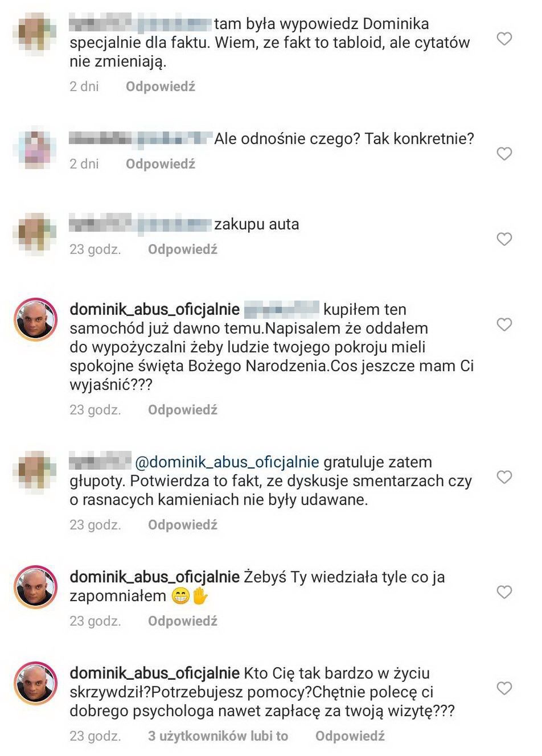The height and width of the screenshot is (756, 542).
Task: Like the 'kupiłem ten samochód' comment
Action: tap(504, 324)
